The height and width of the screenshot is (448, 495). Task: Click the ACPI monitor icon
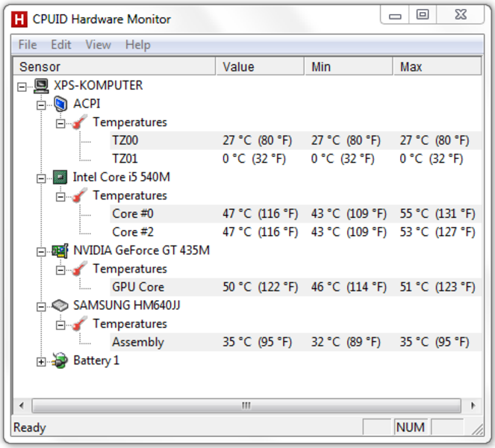click(60, 105)
